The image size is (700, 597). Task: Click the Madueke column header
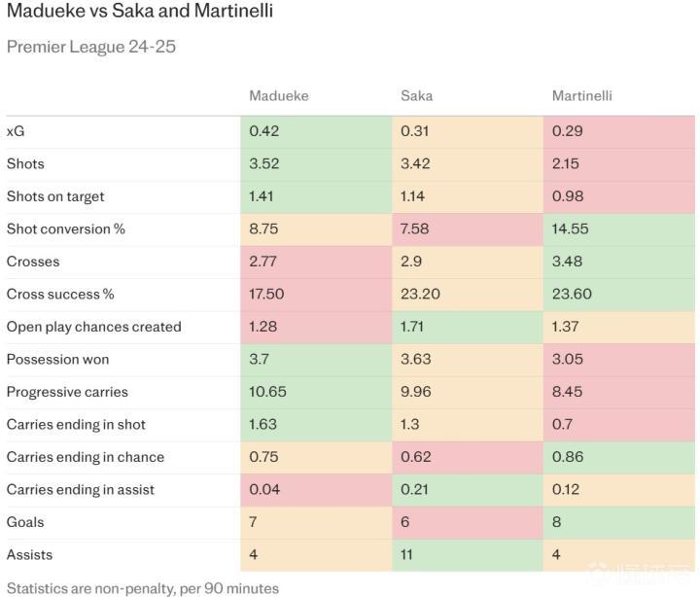(278, 96)
